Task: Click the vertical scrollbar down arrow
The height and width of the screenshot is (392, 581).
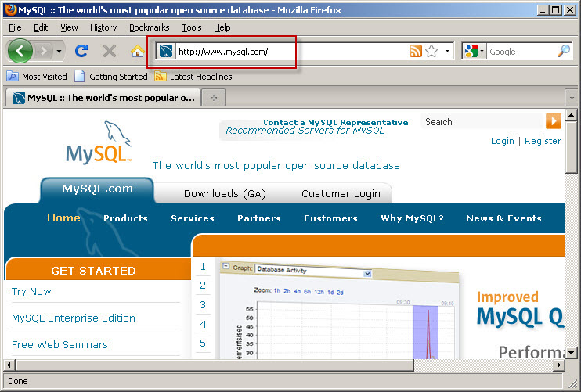Action: [571, 352]
